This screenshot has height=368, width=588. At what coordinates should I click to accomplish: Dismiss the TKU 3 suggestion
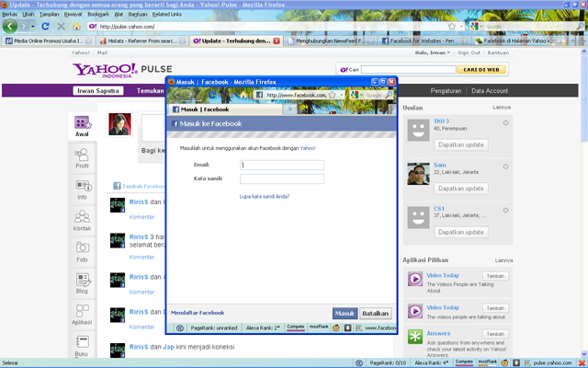pos(505,122)
